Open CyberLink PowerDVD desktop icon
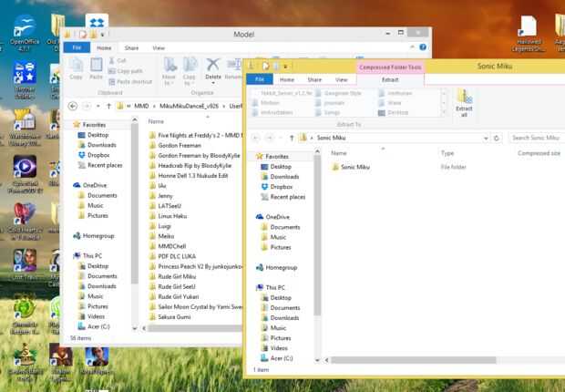This screenshot has height=392, width=565. 25,174
